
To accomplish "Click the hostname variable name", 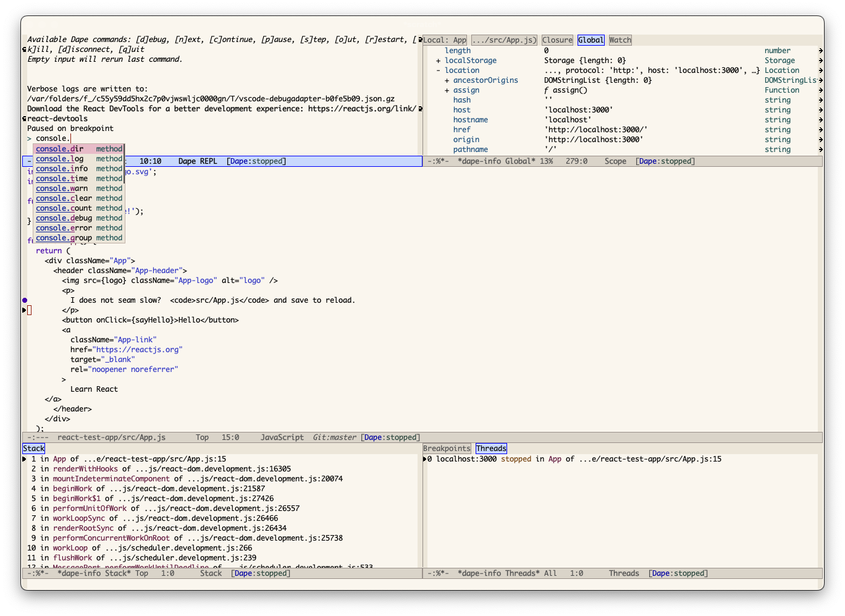I will pyautogui.click(x=470, y=120).
